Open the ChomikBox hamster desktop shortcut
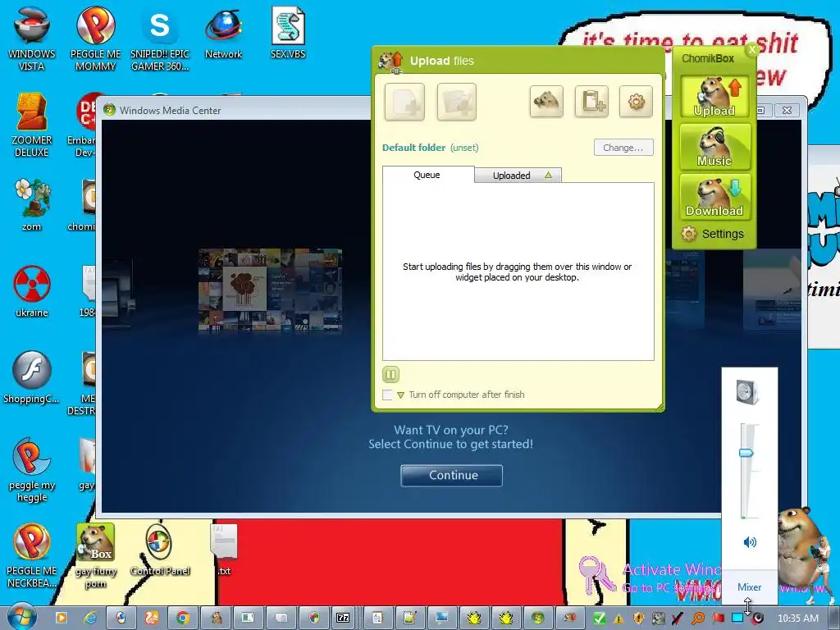The height and width of the screenshot is (630, 840). point(95,555)
